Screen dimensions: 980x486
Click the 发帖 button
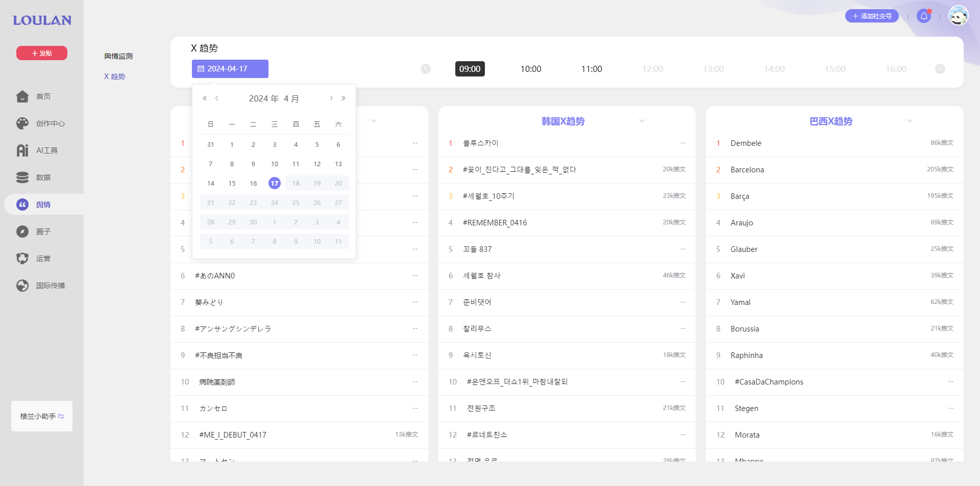42,53
